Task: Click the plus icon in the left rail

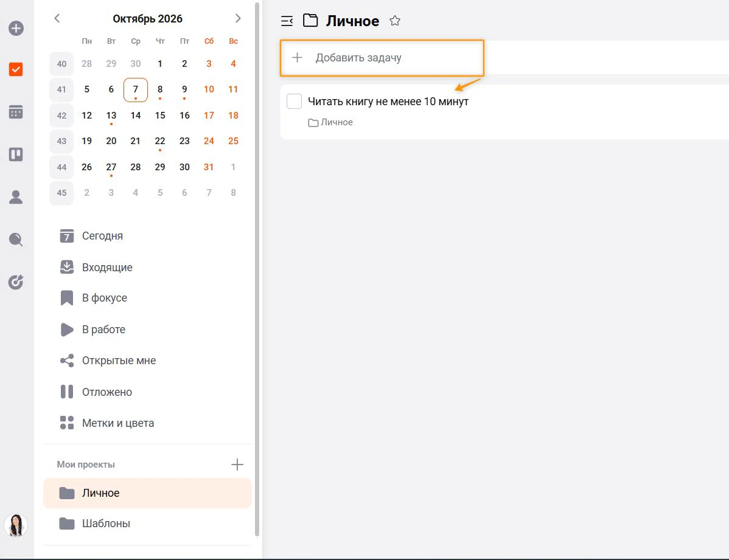Action: pos(16,29)
